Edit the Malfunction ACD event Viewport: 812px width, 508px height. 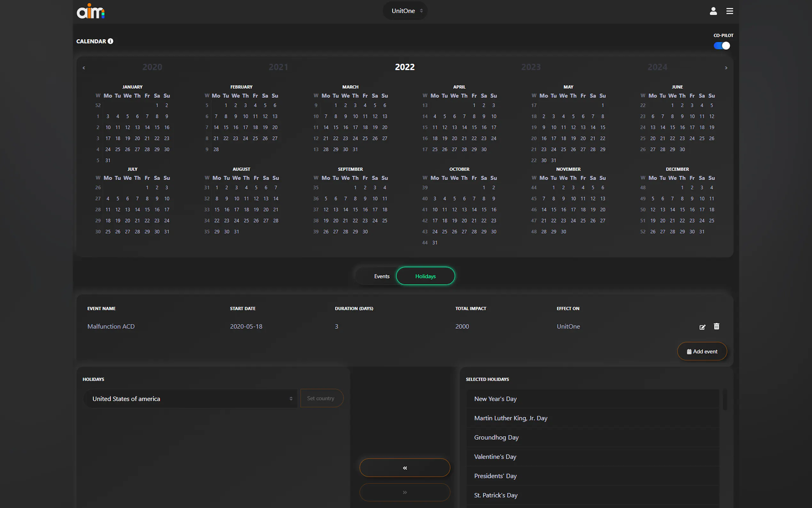702,327
